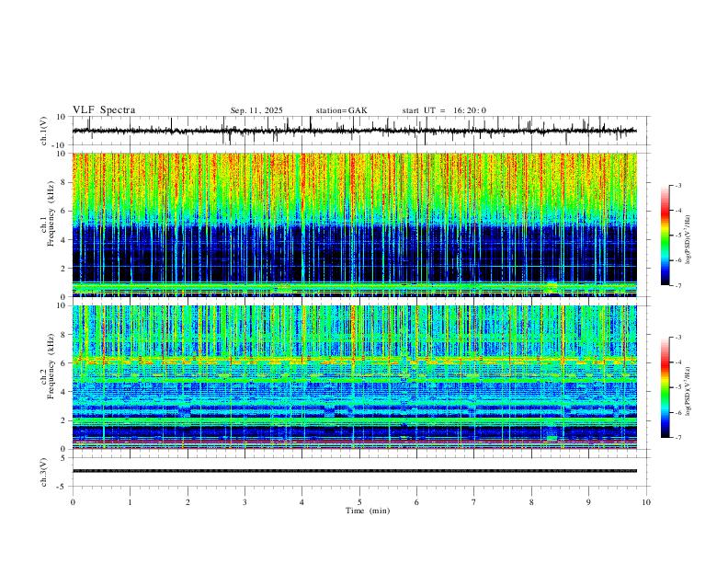The image size is (728, 563).
Task: Click the ch.1 spectrogram color bar
Action: [x=665, y=236]
